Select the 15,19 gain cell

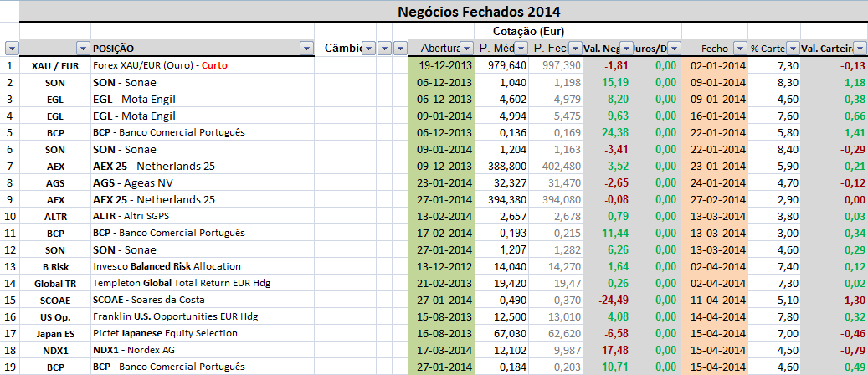609,83
